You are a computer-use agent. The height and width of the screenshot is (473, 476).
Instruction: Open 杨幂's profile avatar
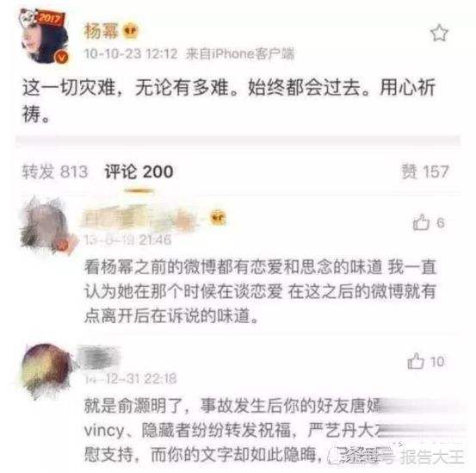[45, 36]
